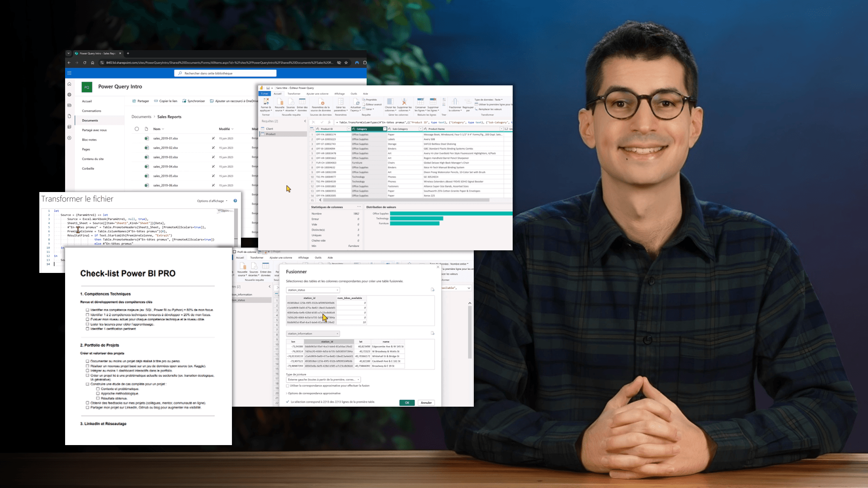Open Ajouter une colonne ribbon tab
The image size is (868, 488).
(x=317, y=94)
